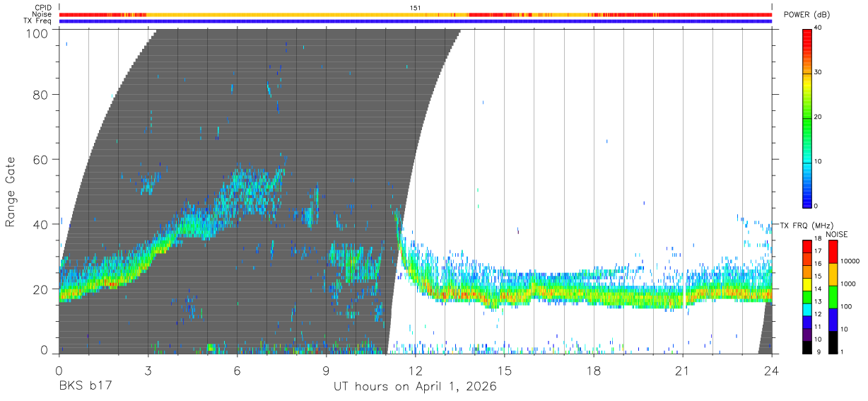868x401 pixels.
Task: Click the 10000 tick on the NOISE legend
Action: pyautogui.click(x=849, y=261)
